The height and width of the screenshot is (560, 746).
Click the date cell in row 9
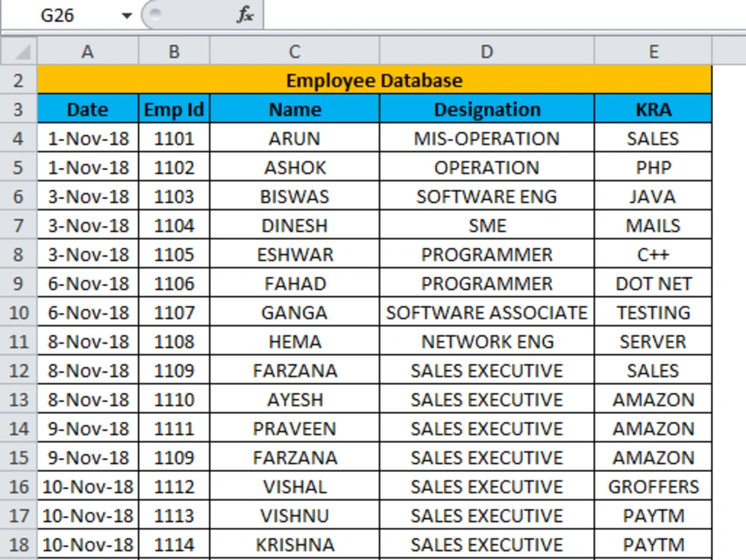(x=87, y=283)
